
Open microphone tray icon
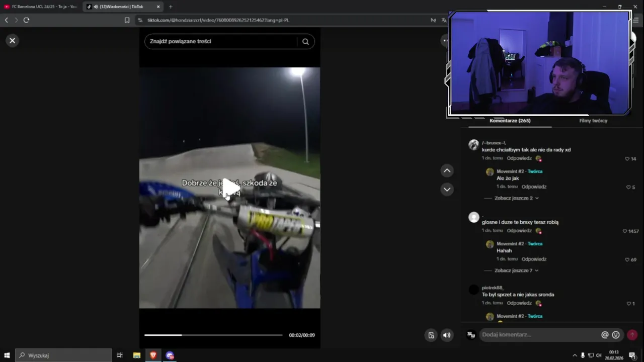[x=583, y=355]
